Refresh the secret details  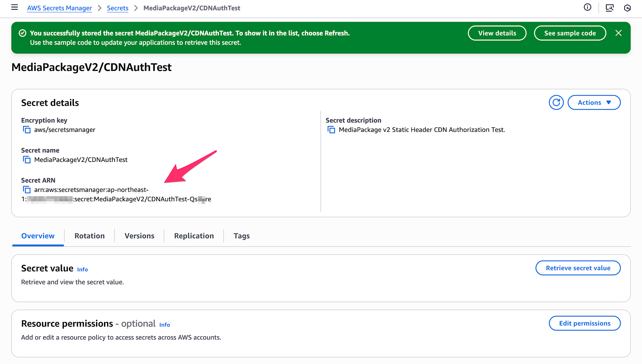[556, 103]
